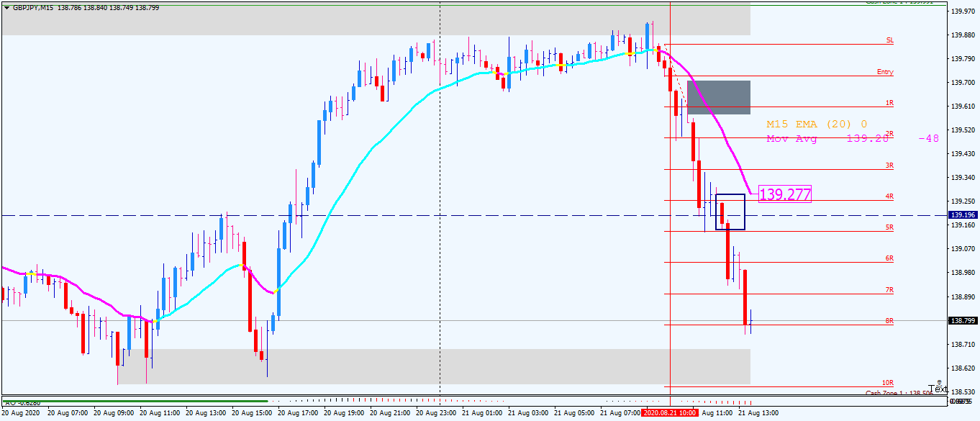Click the magenta 139.277 price tag
The height and width of the screenshot is (421, 980).
click(x=785, y=194)
